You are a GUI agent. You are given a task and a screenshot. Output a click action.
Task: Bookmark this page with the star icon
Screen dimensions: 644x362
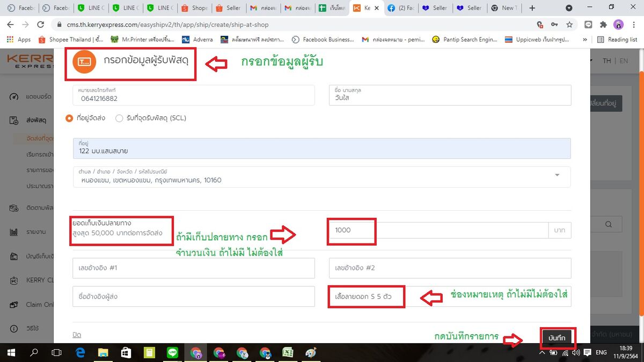569,25
